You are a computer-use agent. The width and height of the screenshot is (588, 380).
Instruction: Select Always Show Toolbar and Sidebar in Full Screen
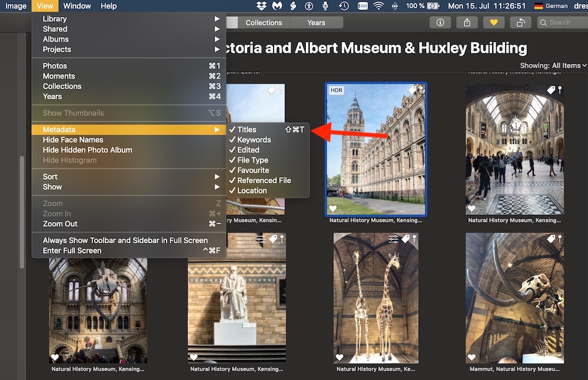(x=129, y=240)
